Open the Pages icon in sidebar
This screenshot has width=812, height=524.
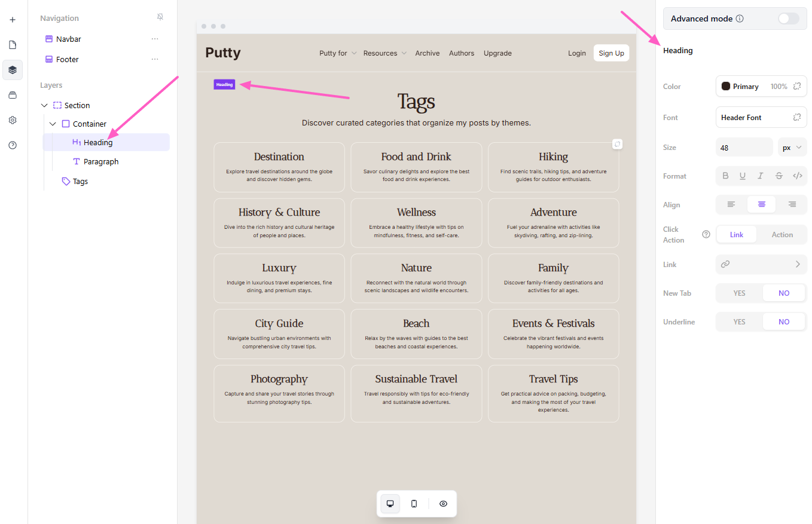coord(13,45)
